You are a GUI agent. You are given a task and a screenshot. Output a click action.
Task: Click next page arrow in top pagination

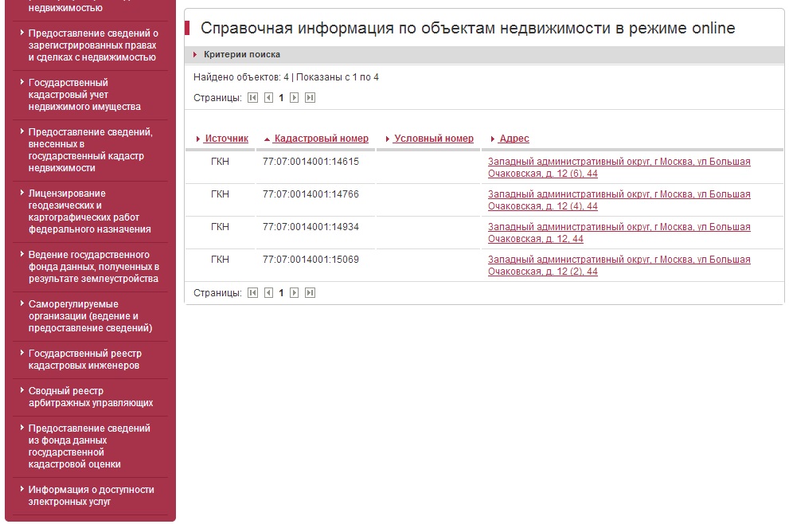(x=294, y=98)
